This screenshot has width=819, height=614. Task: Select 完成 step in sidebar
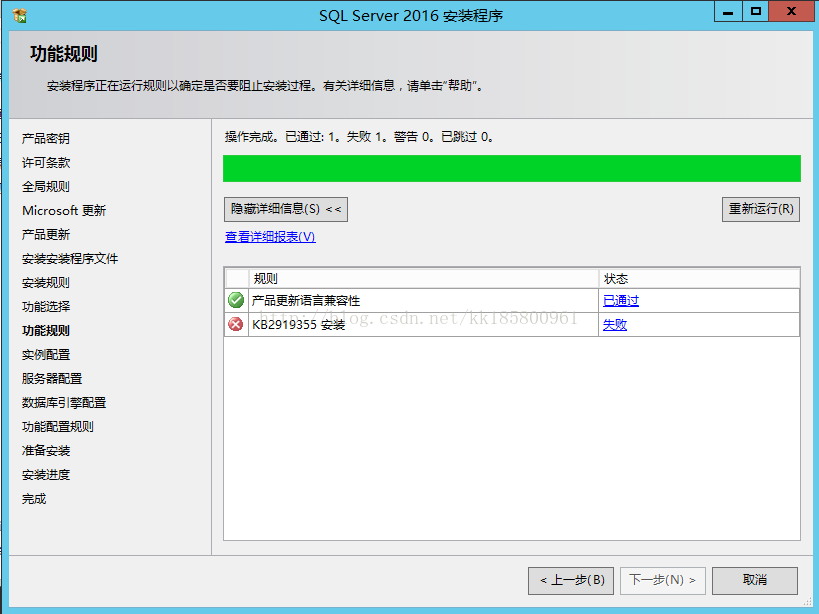pos(34,499)
